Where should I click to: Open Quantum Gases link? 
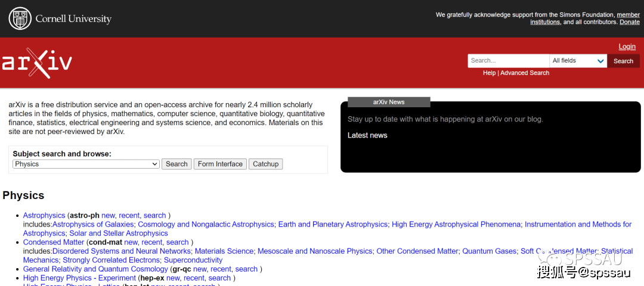pyautogui.click(x=489, y=251)
